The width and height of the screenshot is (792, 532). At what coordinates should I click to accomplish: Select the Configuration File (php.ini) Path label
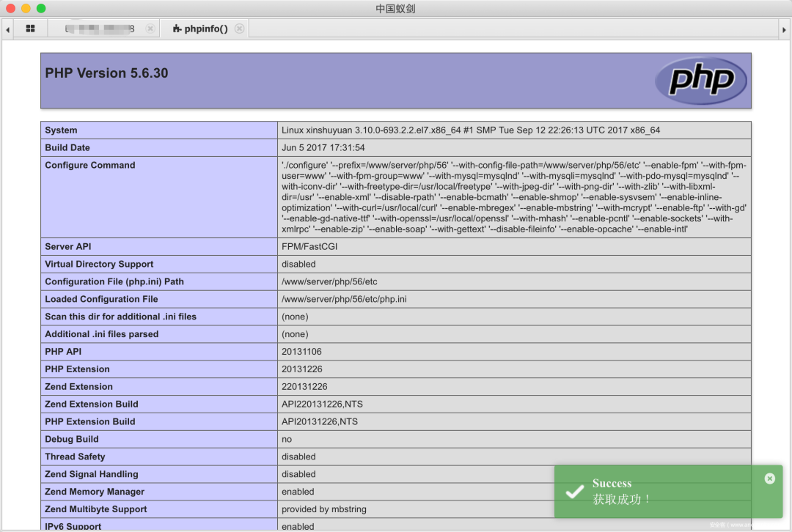coord(114,281)
